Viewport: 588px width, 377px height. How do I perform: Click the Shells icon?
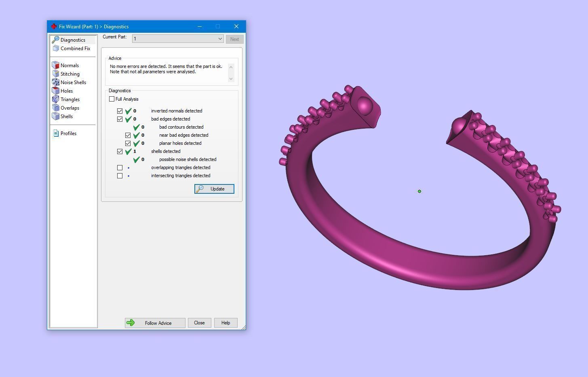[x=56, y=116]
